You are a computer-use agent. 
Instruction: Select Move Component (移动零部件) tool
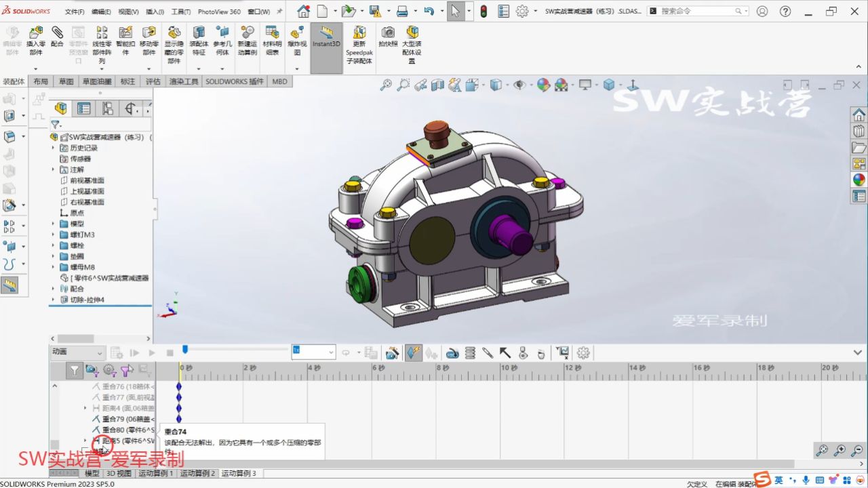click(149, 41)
